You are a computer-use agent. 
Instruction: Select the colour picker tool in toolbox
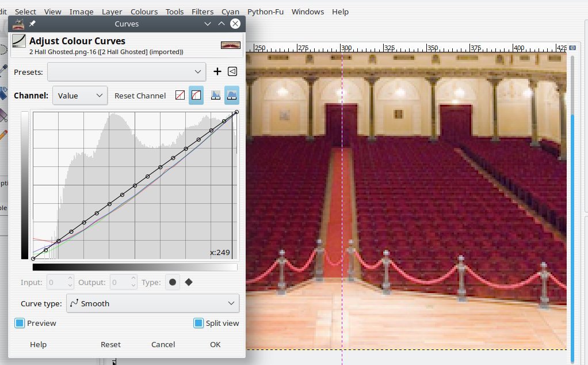tap(3, 70)
